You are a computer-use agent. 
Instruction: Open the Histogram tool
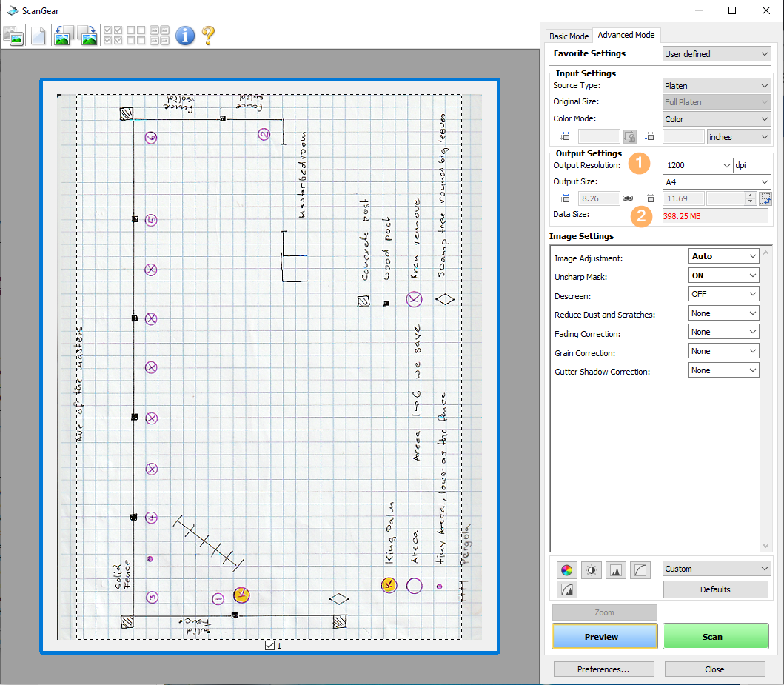615,570
